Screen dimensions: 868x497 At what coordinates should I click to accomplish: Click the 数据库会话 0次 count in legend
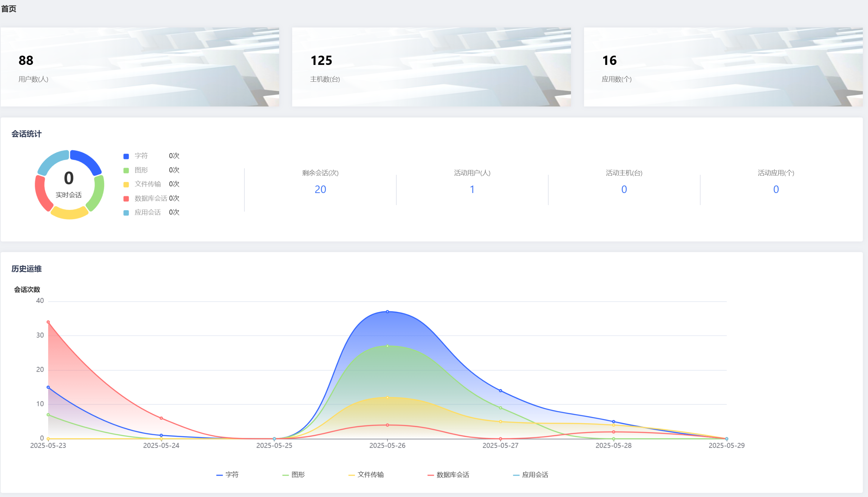tap(174, 198)
